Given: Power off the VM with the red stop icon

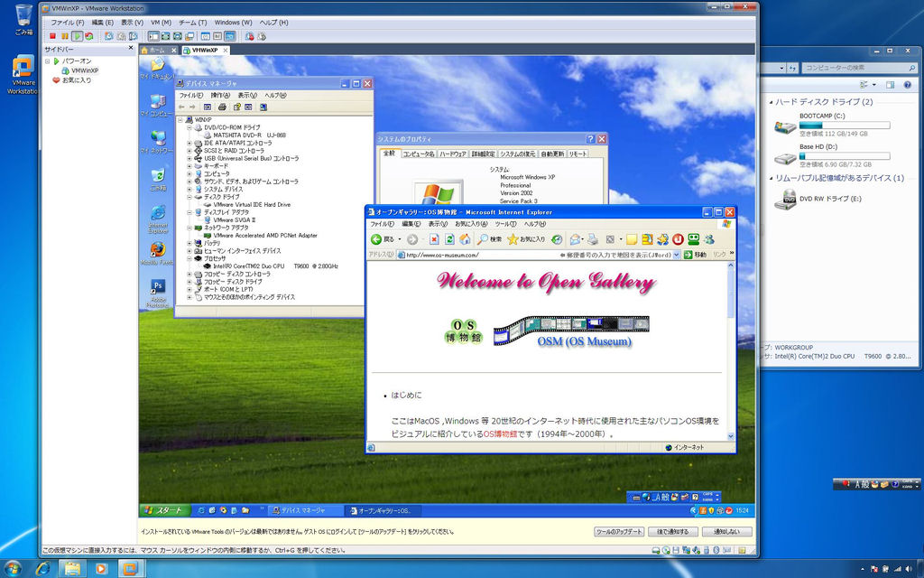Looking at the screenshot, I should pyautogui.click(x=52, y=36).
